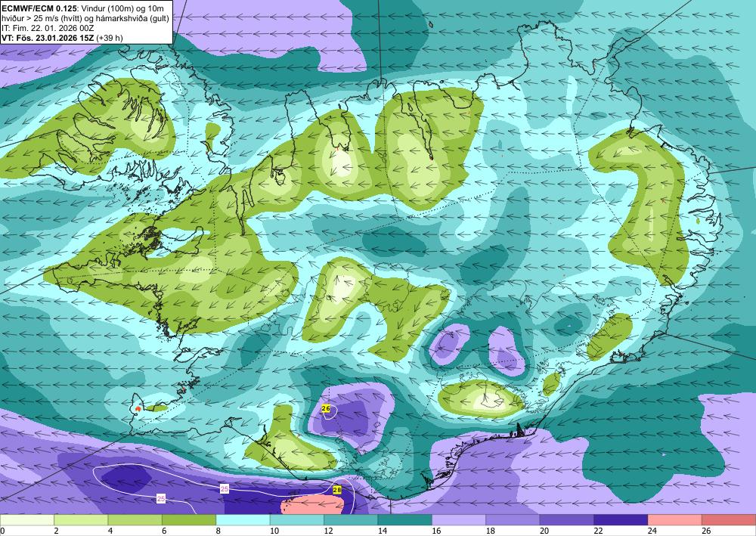Click the legend scale number '20'
This screenshot has height=536, width=756.
click(x=544, y=531)
